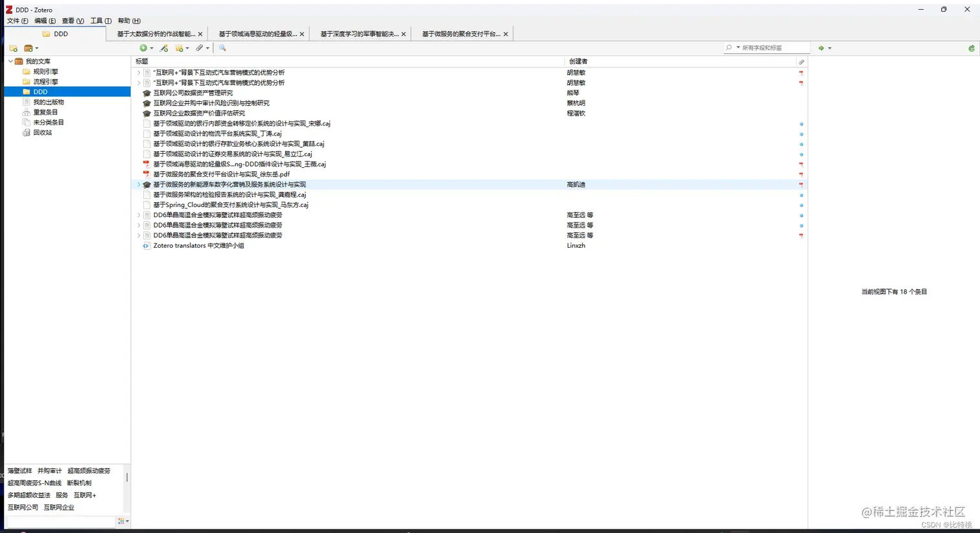Select thesis 互联网公司数据资产管理研究
980x533 pixels.
[x=192, y=93]
